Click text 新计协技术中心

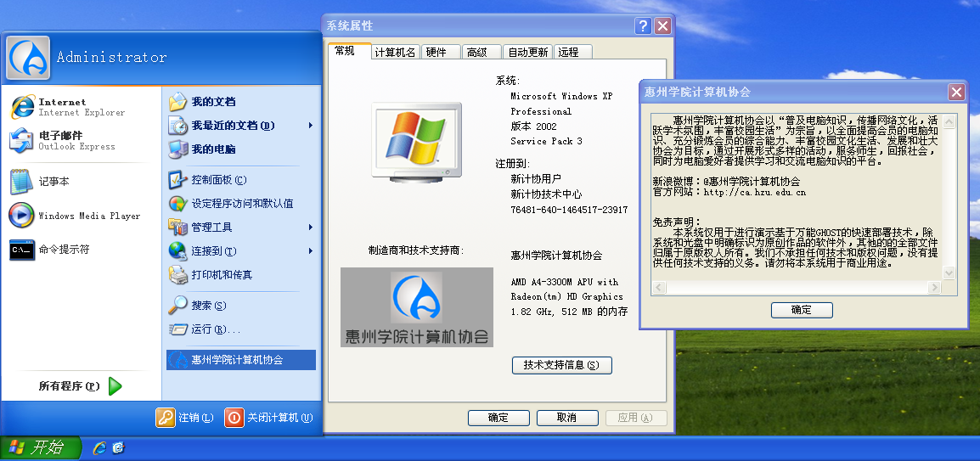point(546,194)
